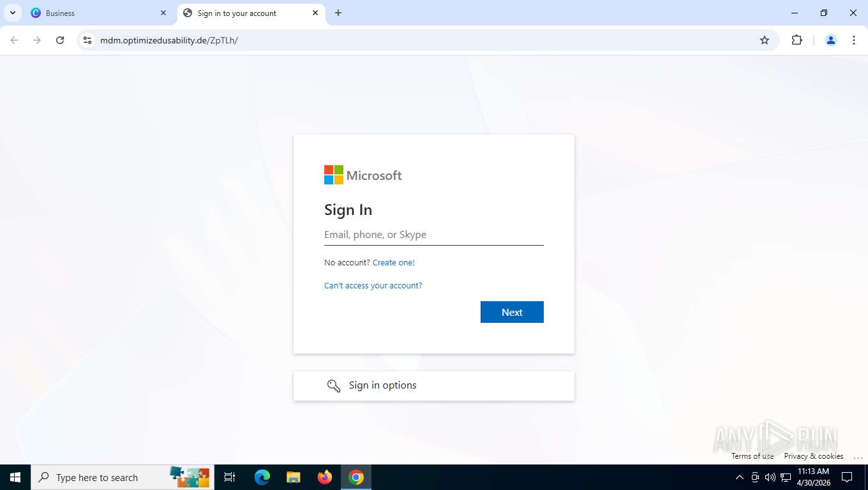Click the Next button
This screenshot has height=490, width=868.
tap(512, 312)
